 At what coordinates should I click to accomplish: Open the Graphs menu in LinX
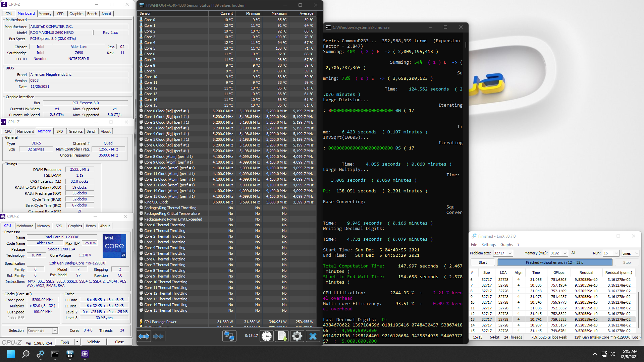pos(506,245)
